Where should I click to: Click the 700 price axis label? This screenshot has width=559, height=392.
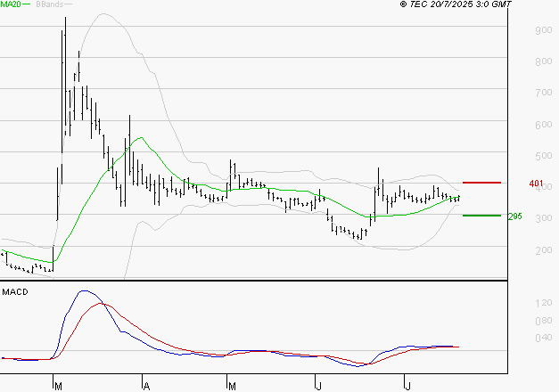pos(544,93)
